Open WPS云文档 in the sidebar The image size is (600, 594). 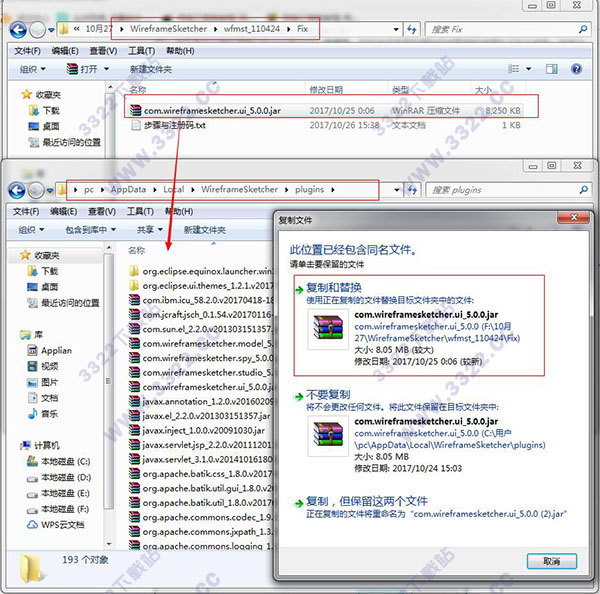click(55, 525)
